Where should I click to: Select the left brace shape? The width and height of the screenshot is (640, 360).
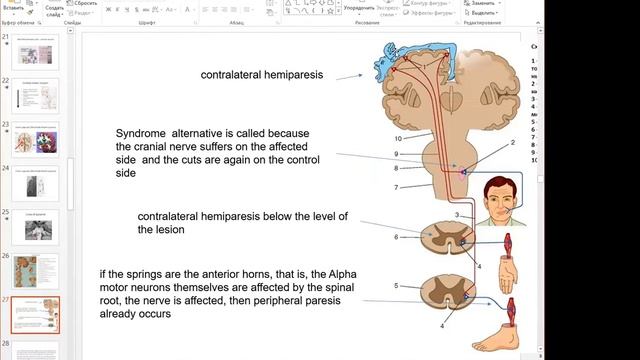314,11
